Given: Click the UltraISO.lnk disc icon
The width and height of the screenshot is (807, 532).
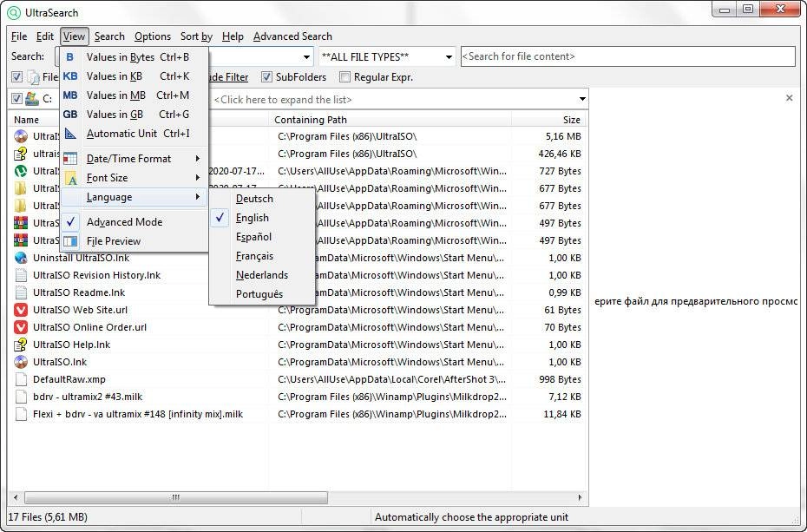Looking at the screenshot, I should point(21,362).
